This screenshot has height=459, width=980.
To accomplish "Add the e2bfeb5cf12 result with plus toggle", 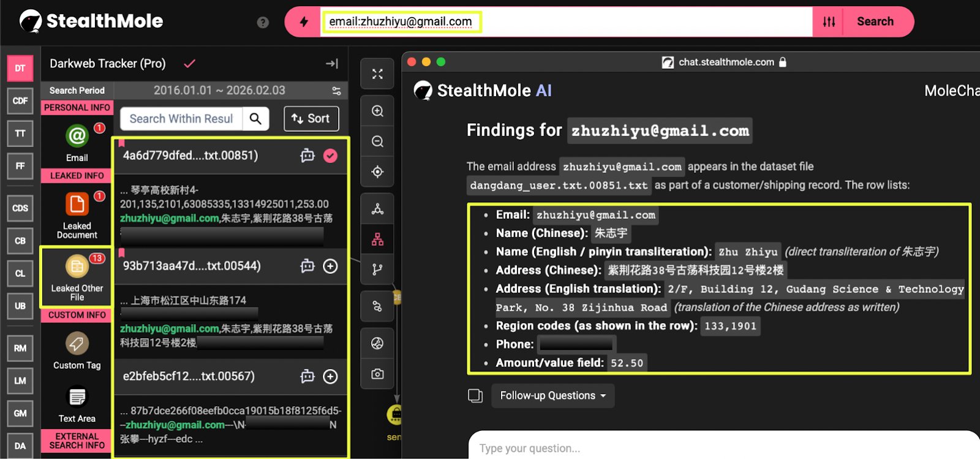I will 330,376.
